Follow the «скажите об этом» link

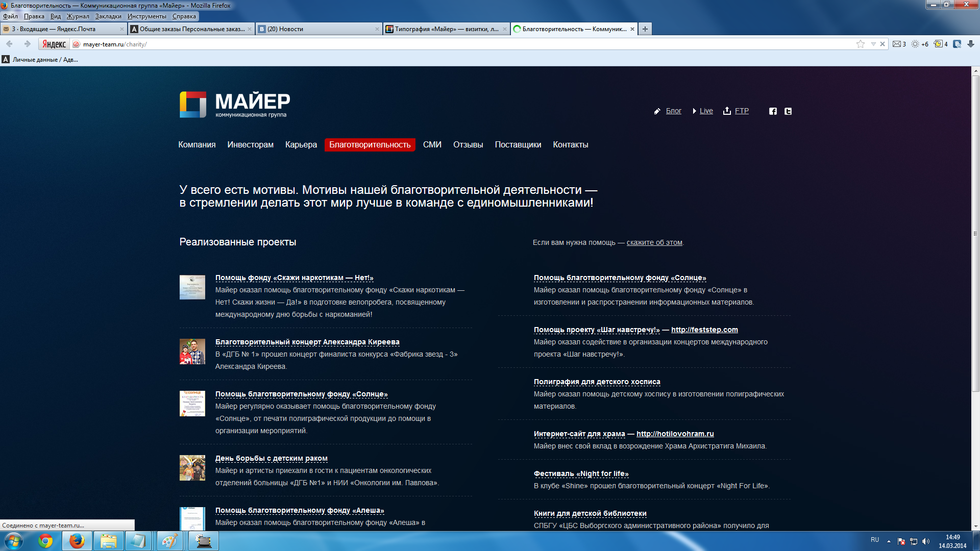[654, 243]
